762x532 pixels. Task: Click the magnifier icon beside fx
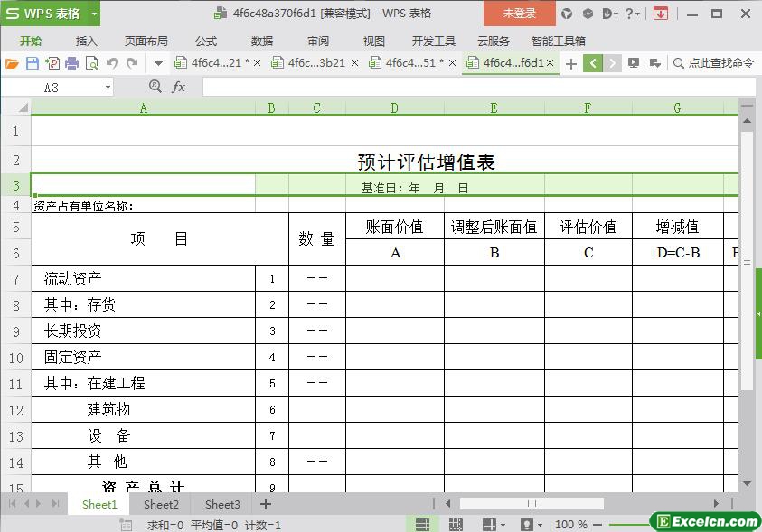[155, 87]
